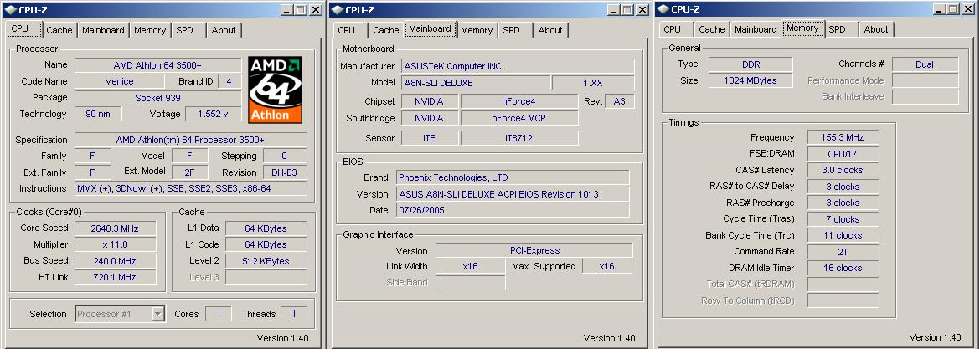Click the nForce4 chipset value
Screen dimensions: 980x349
coord(519,101)
